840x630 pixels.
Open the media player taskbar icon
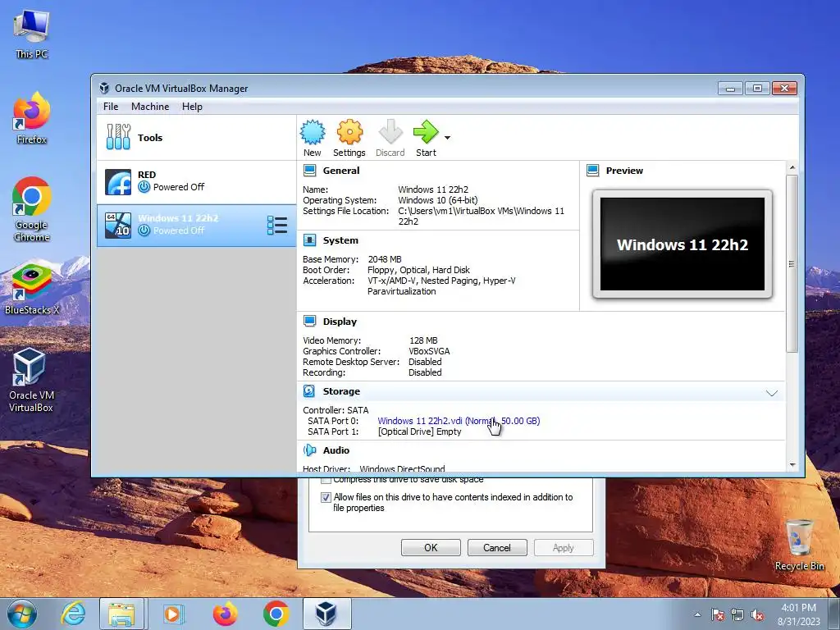point(173,614)
